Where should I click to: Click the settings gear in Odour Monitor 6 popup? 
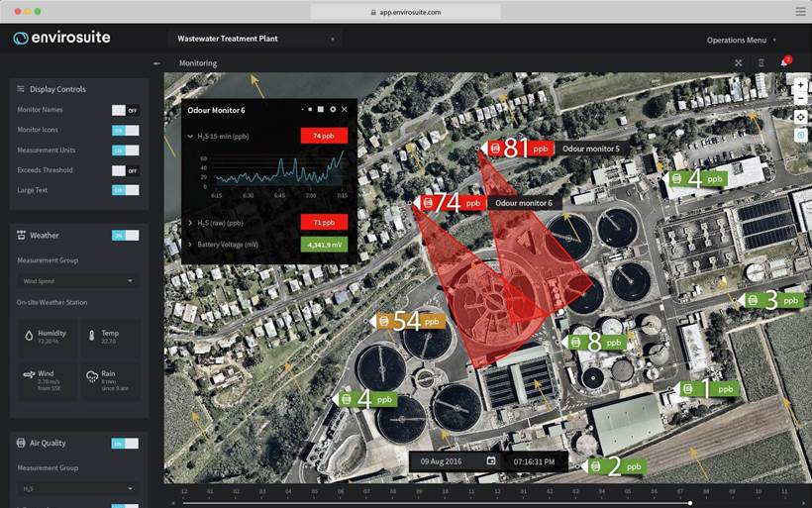(x=333, y=109)
